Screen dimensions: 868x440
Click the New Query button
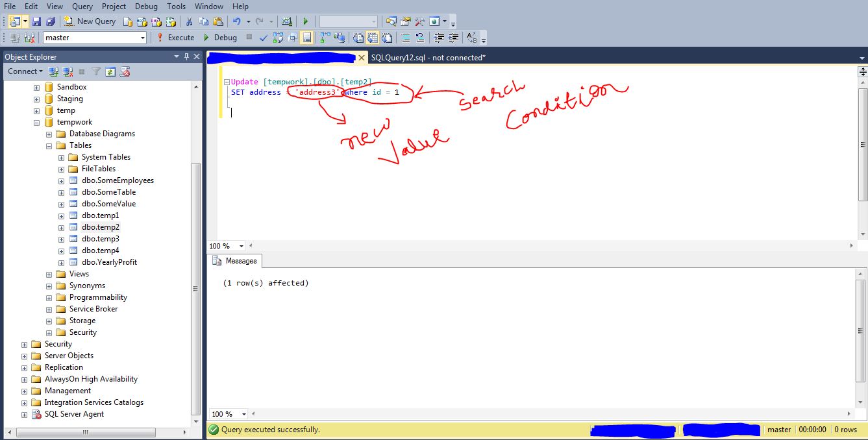point(90,21)
